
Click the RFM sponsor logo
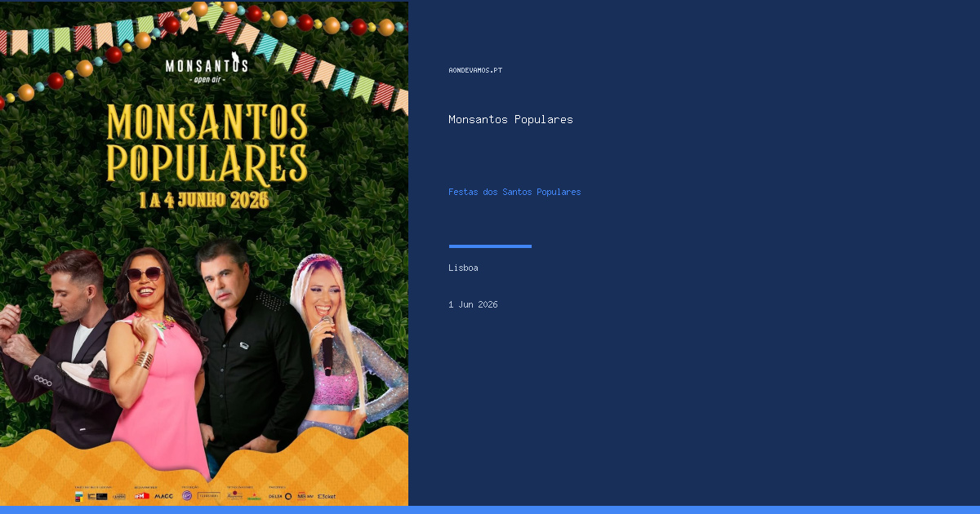[142, 496]
